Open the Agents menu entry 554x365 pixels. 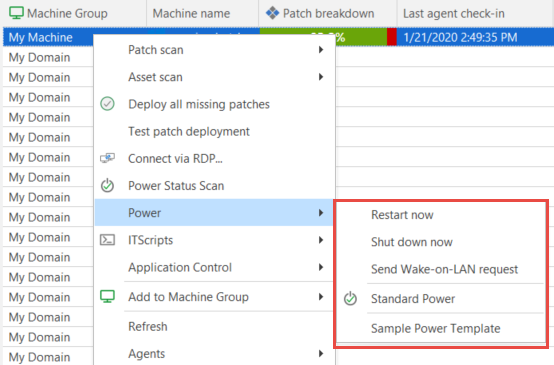point(214,353)
